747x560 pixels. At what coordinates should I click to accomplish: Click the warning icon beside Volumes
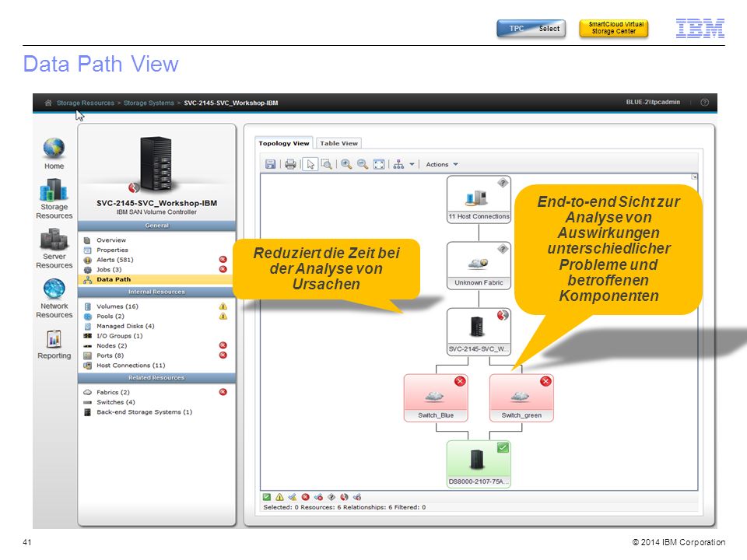click(x=223, y=306)
